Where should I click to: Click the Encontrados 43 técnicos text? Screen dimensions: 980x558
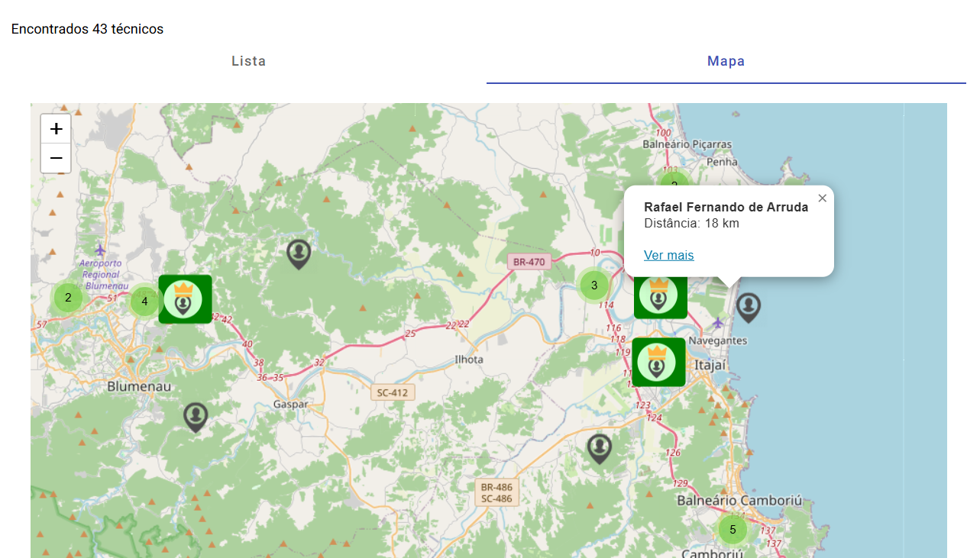coord(87,29)
